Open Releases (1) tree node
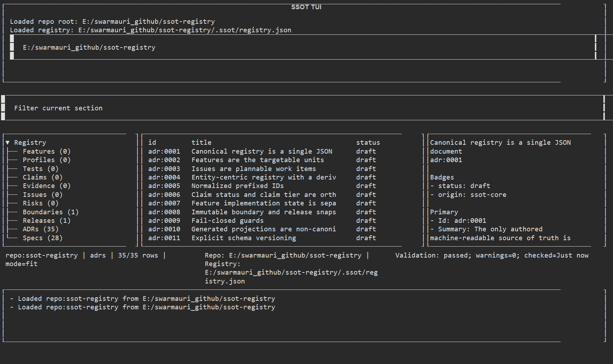The height and width of the screenshot is (364, 613). coord(47,221)
